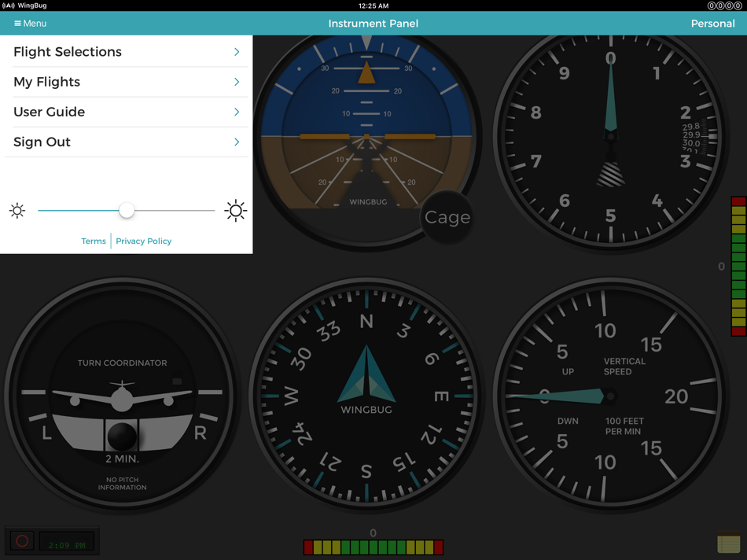Tap the altimeter barometric pressure window

[699, 138]
